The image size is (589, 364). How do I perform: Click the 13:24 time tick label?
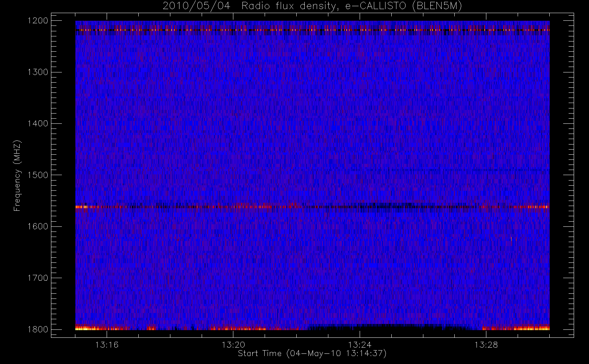pos(360,345)
